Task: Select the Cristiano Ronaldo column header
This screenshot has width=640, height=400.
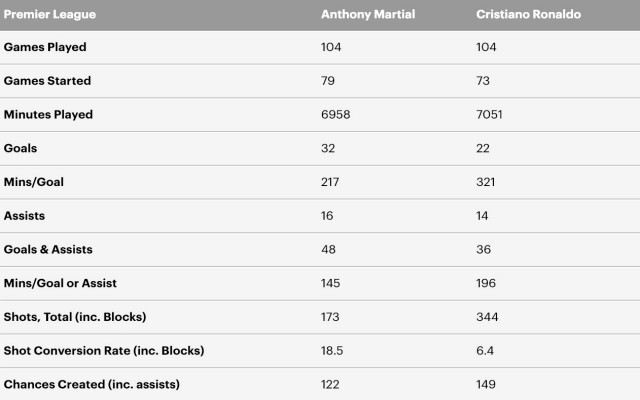Action: click(x=528, y=14)
